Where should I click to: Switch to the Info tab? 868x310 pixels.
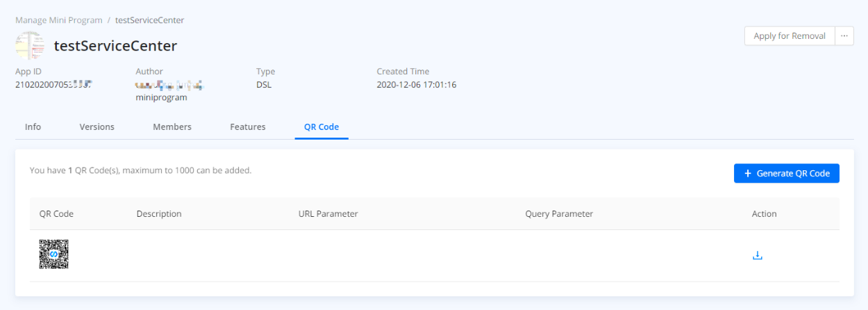33,127
